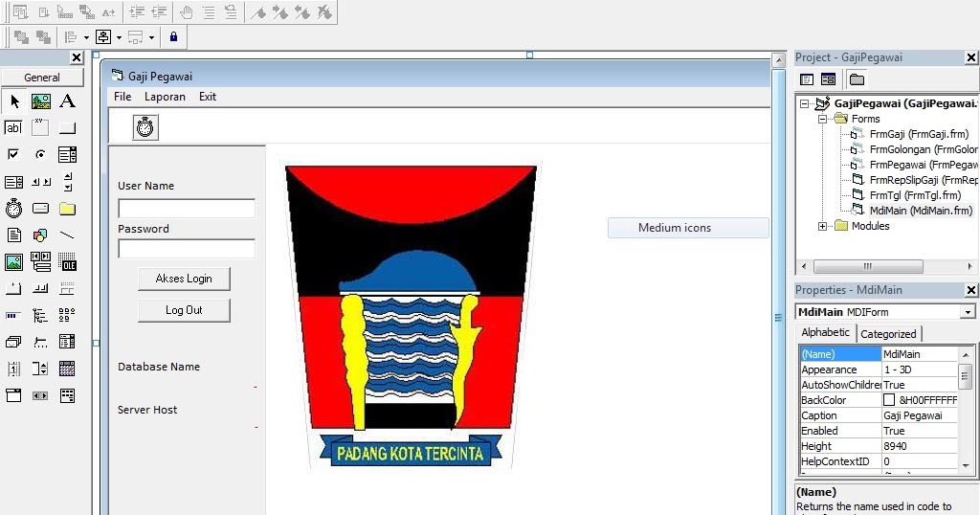The height and width of the screenshot is (515, 980).
Task: Select the Label control tool
Action: (x=68, y=101)
